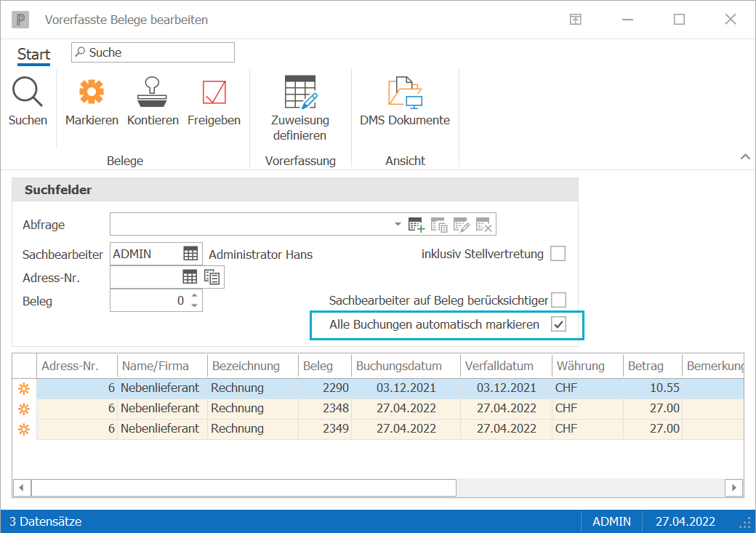
Task: Click date 27.04.2022 in status bar
Action: point(685,521)
